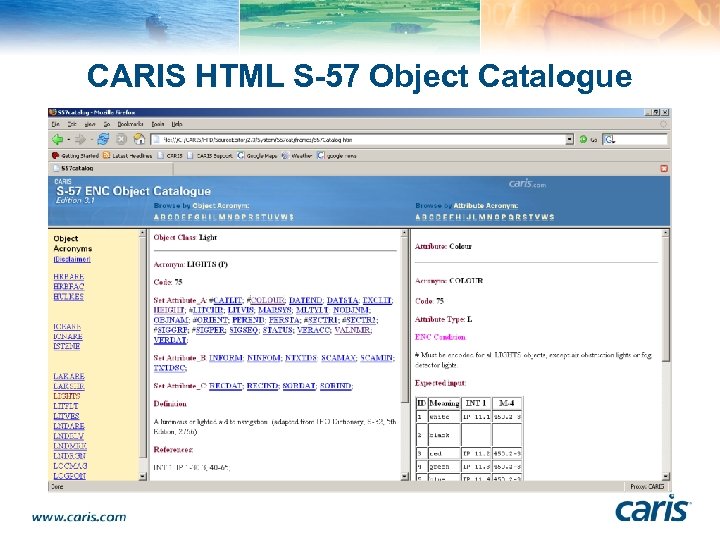Click the grey Forward arrow button
The height and width of the screenshot is (540, 720).
(80, 140)
